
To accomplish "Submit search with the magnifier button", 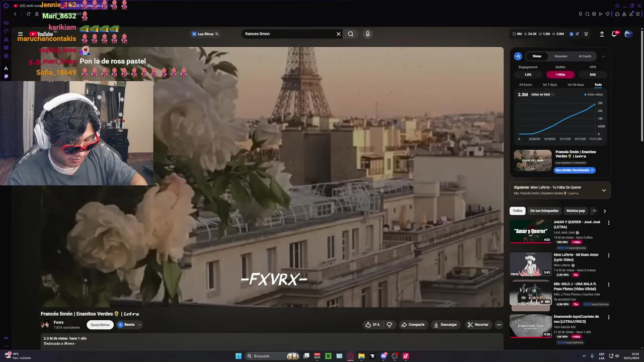I will pyautogui.click(x=351, y=34).
